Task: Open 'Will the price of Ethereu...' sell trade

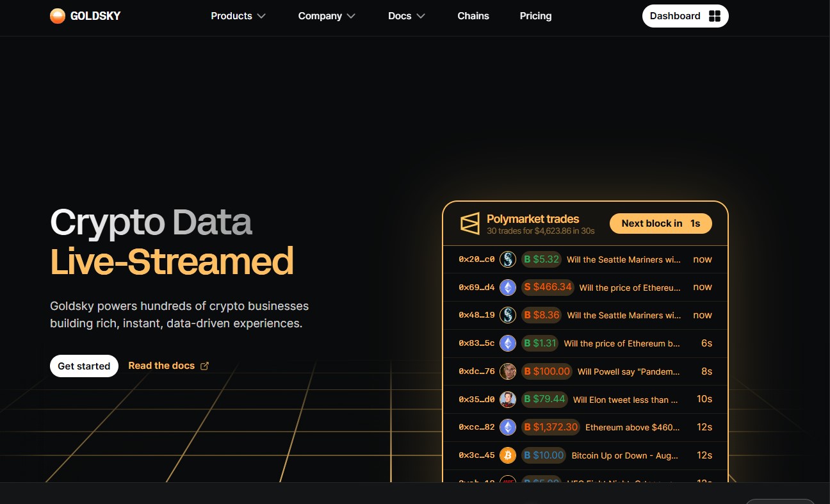Action: click(630, 288)
